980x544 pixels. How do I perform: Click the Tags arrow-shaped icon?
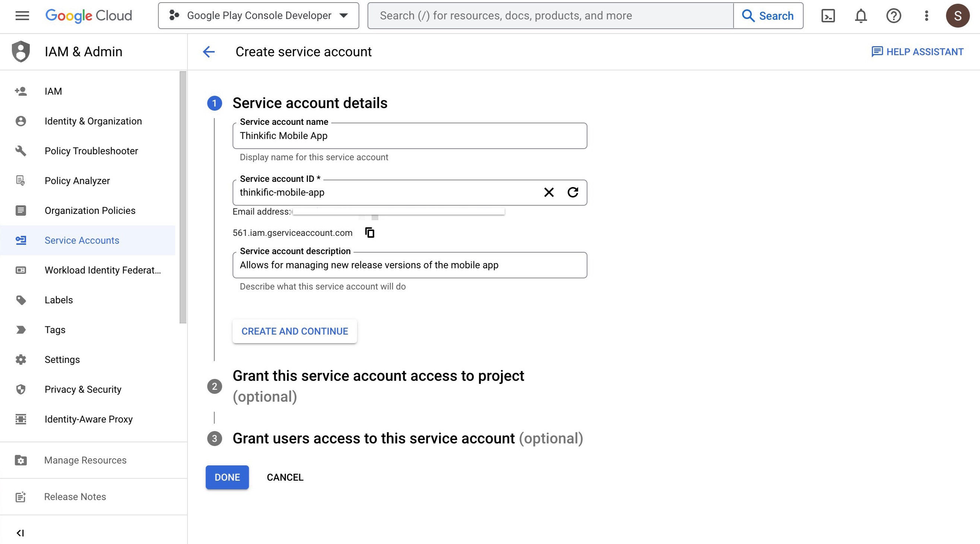click(21, 330)
